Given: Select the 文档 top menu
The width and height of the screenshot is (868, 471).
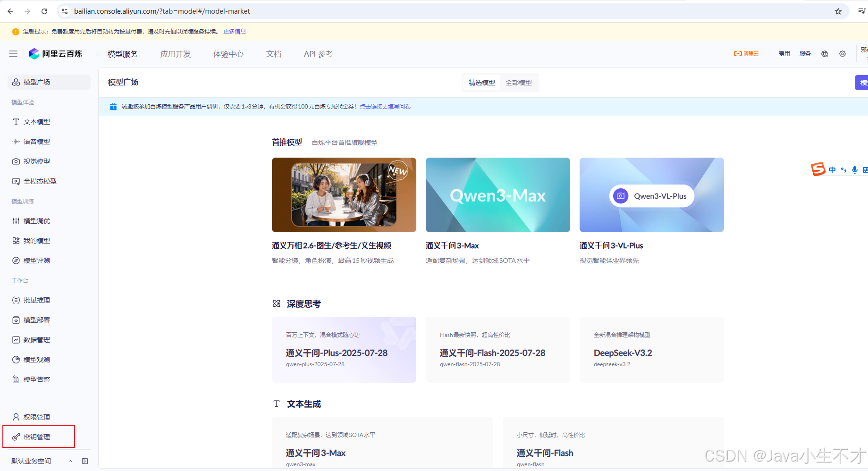Looking at the screenshot, I should point(274,54).
